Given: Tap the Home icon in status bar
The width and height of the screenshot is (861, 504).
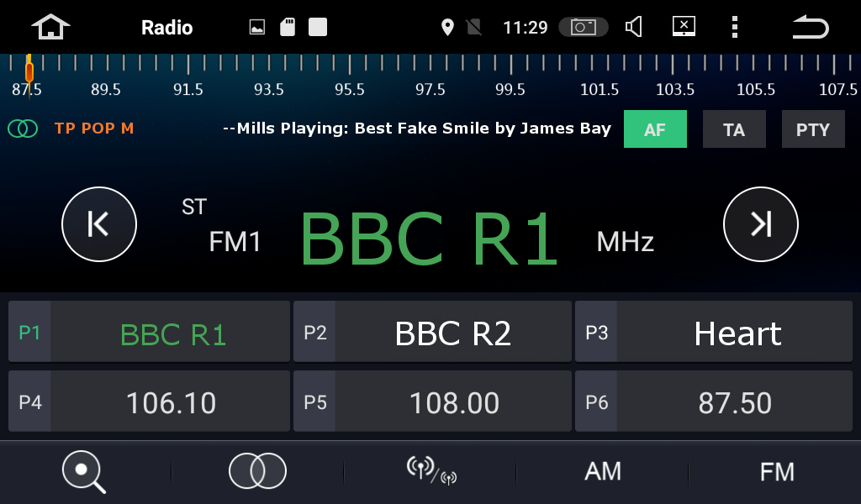Looking at the screenshot, I should point(50,27).
